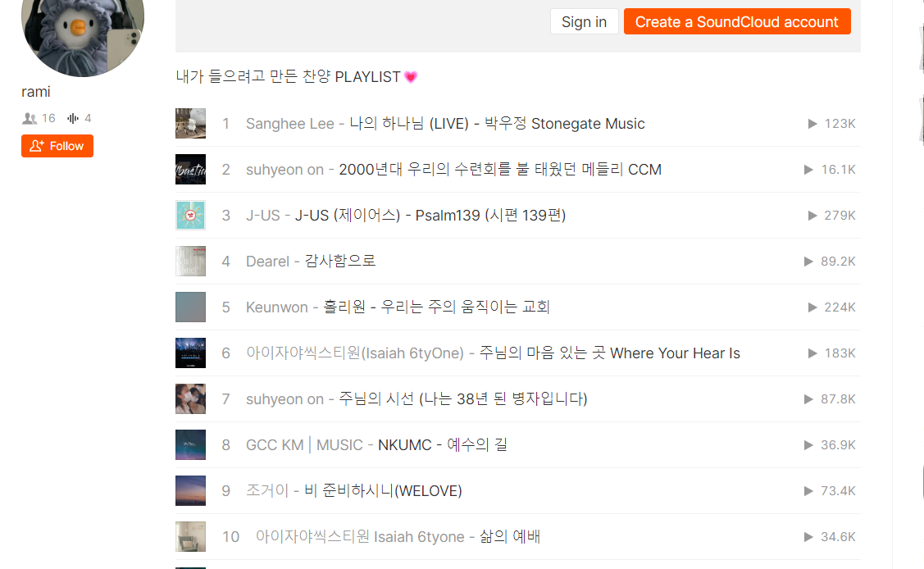Click the play icon next to 36.9K

click(x=809, y=445)
